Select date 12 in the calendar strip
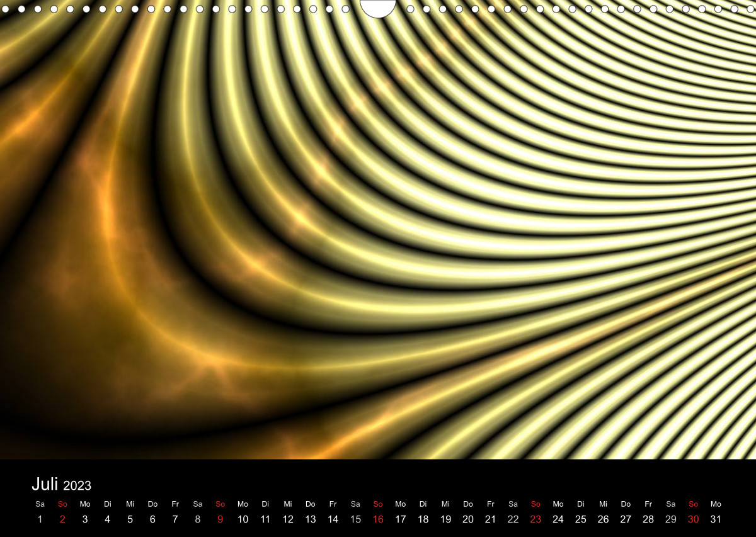 coord(288,519)
